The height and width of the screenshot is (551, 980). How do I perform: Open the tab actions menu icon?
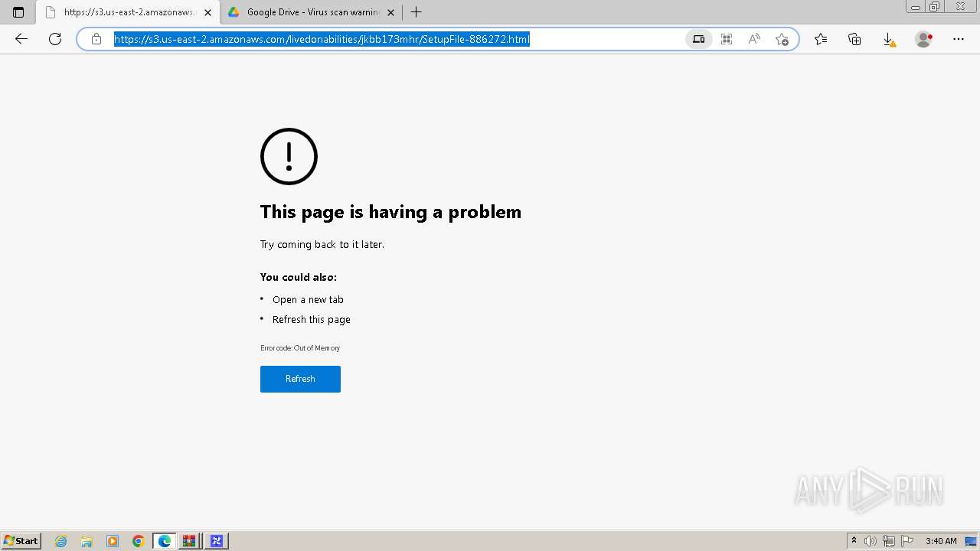[x=18, y=12]
